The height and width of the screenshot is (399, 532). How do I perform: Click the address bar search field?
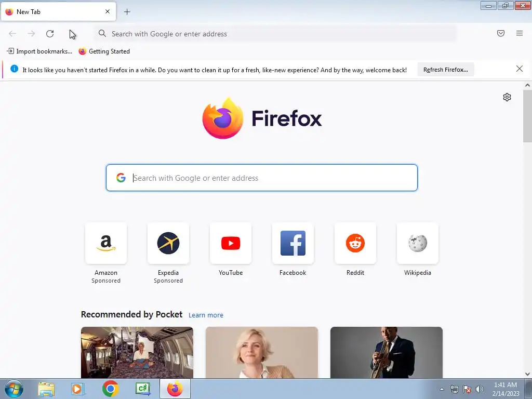[x=275, y=34]
